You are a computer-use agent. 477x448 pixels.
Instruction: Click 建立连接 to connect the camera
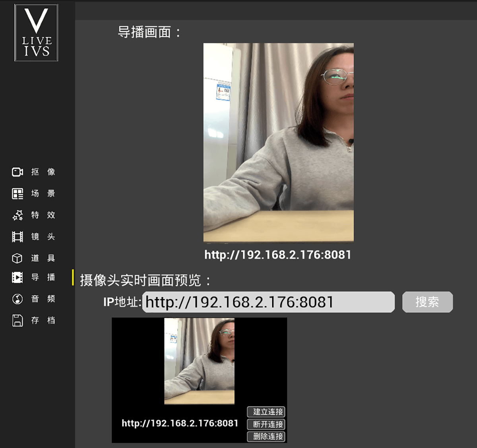(x=266, y=412)
